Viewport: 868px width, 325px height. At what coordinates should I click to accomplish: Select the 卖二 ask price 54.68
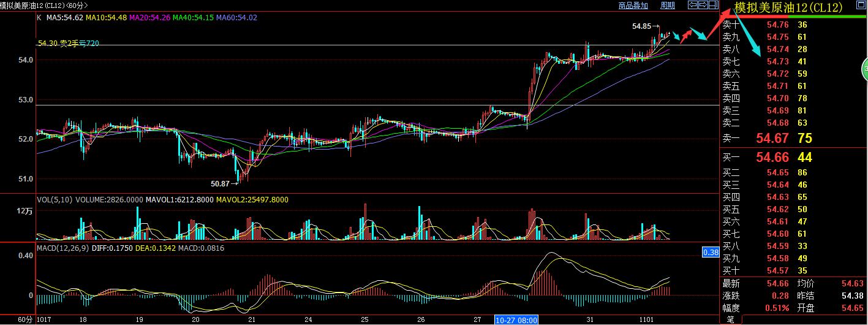coord(777,123)
